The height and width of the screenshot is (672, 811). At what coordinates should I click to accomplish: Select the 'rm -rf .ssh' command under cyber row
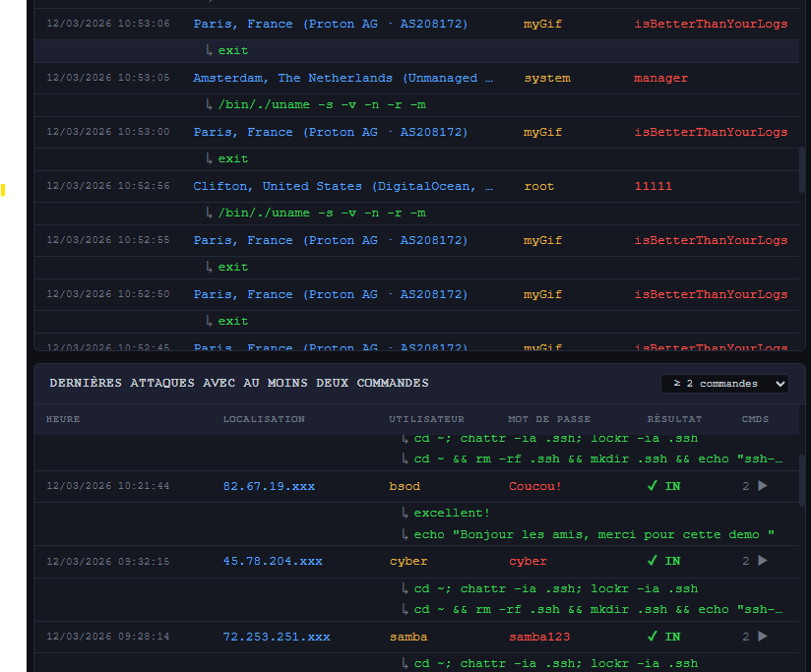pyautogui.click(x=598, y=609)
